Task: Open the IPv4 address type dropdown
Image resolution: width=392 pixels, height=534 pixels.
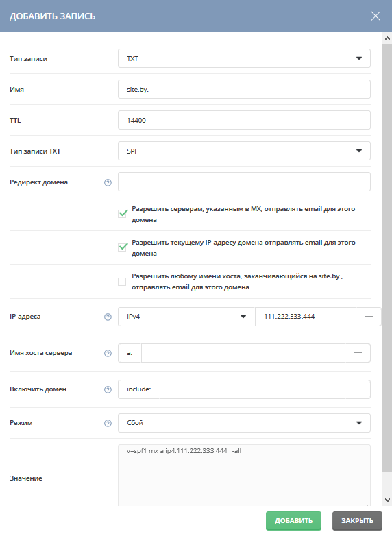Action: (x=186, y=317)
